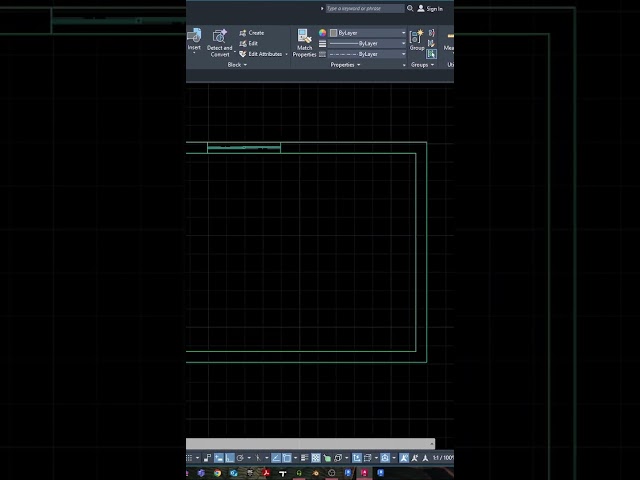Toggle infer constraints in status bar

click(207, 458)
